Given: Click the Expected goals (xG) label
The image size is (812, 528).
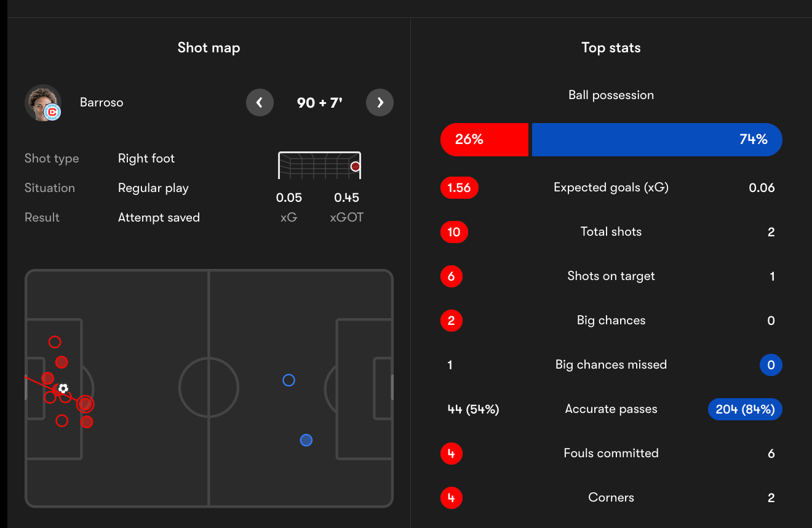Looking at the screenshot, I should click(611, 188).
